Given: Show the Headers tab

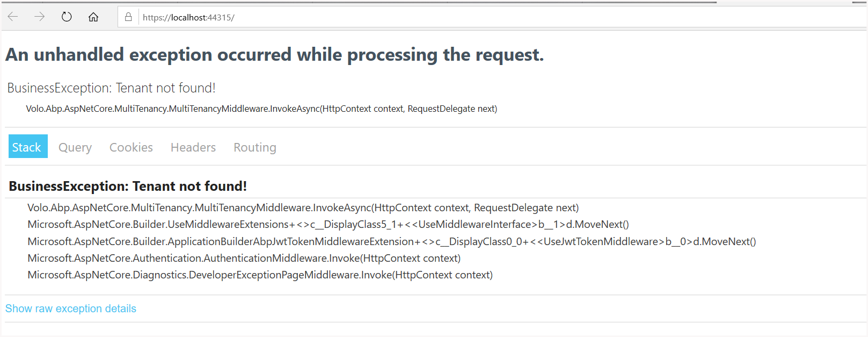Looking at the screenshot, I should point(193,147).
